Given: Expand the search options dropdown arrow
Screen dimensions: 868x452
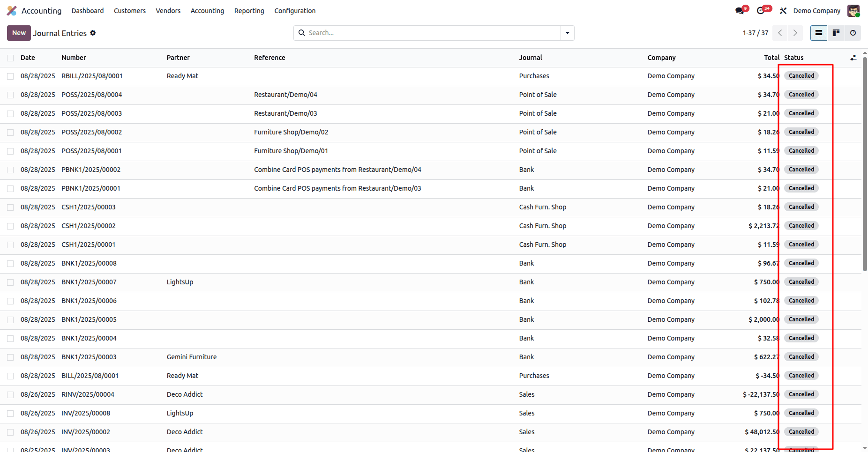Looking at the screenshot, I should click(568, 33).
